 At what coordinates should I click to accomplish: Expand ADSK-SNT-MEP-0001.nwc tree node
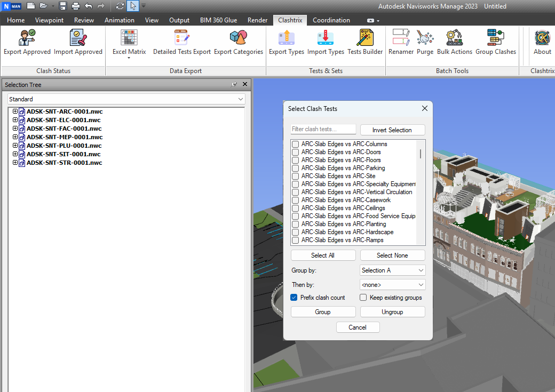[15, 137]
